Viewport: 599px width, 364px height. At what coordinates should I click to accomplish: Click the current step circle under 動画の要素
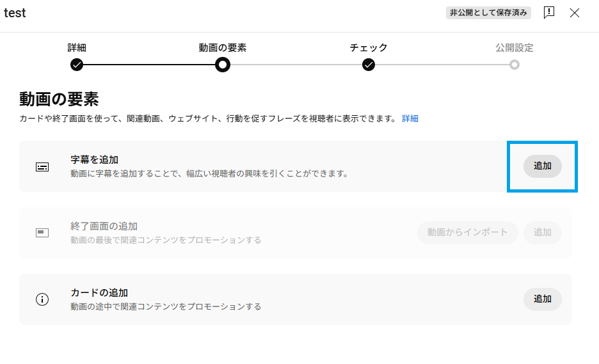coord(223,65)
